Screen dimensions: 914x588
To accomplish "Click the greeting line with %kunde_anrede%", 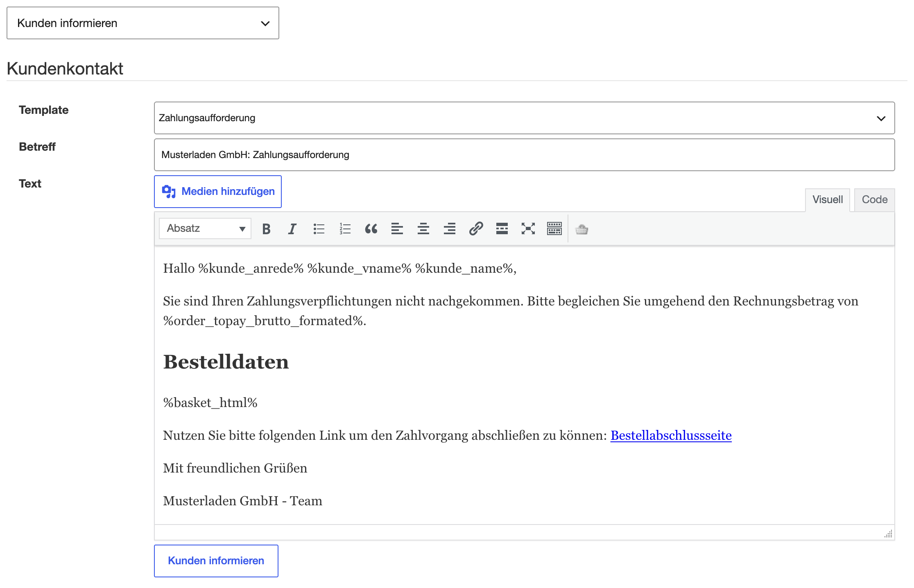I will (x=340, y=268).
